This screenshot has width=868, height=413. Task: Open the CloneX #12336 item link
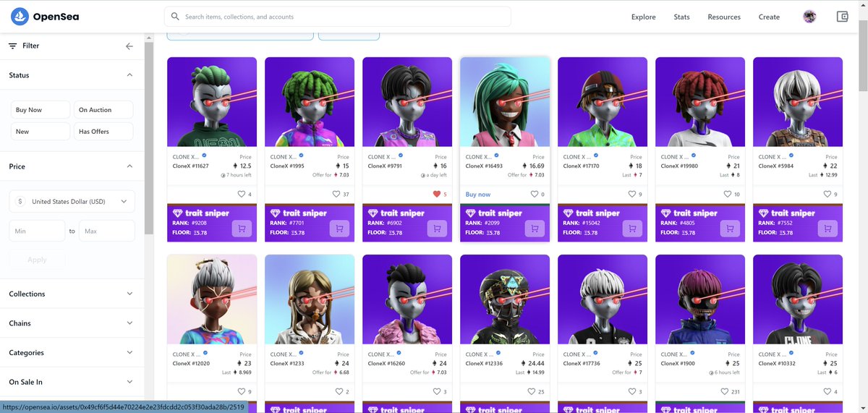[484, 364]
